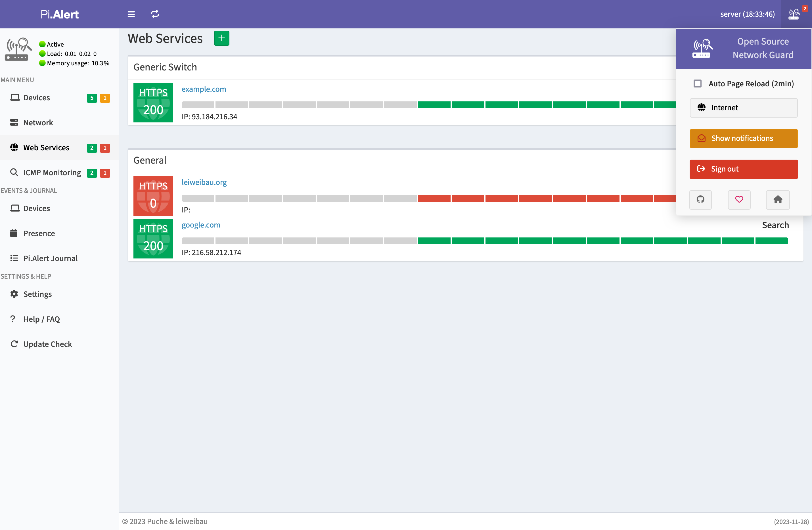Click the google.com link
This screenshot has height=530, width=812.
click(201, 224)
